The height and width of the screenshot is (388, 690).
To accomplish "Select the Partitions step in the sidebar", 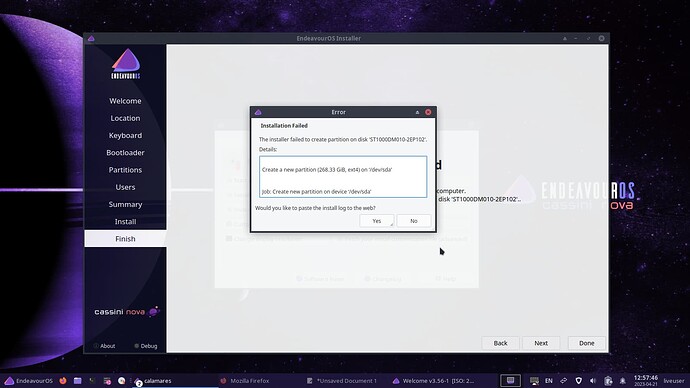I will (x=125, y=169).
